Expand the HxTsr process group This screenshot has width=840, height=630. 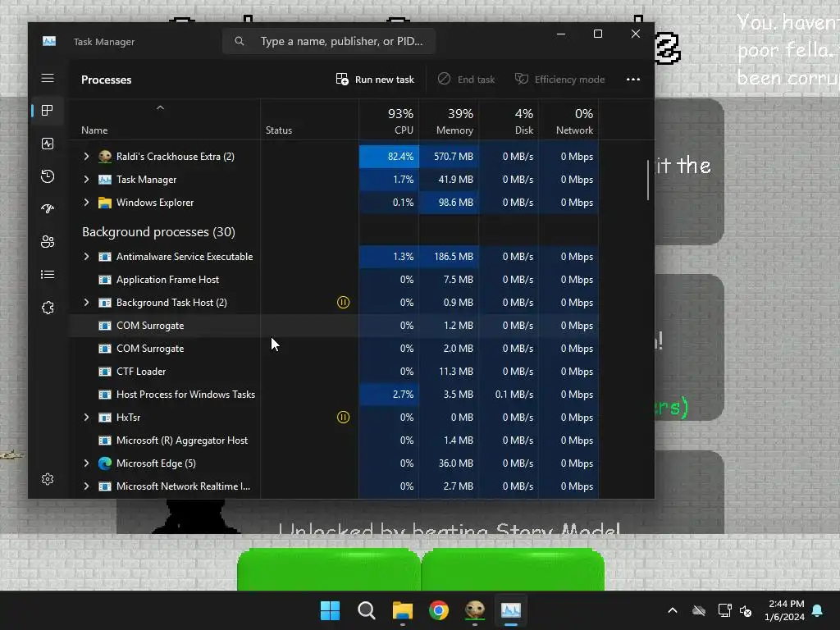[x=86, y=418]
